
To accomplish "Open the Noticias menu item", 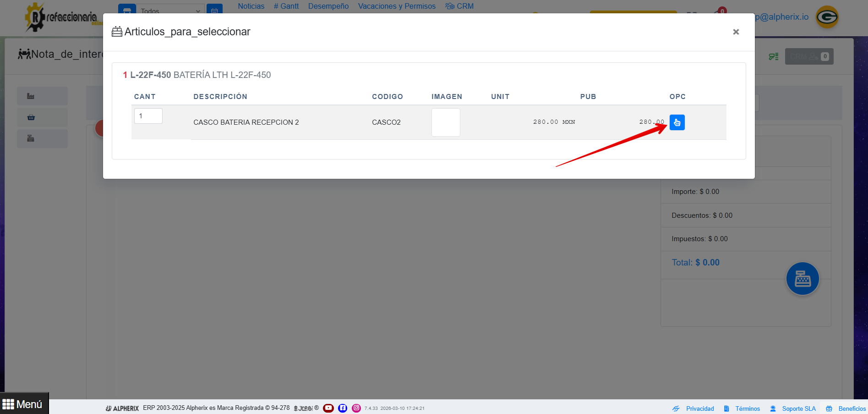I will [251, 6].
